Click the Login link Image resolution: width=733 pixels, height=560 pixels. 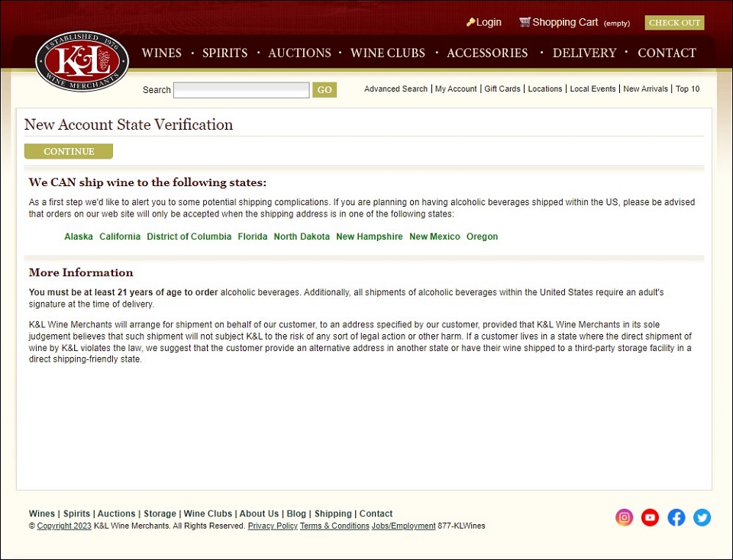(x=489, y=22)
